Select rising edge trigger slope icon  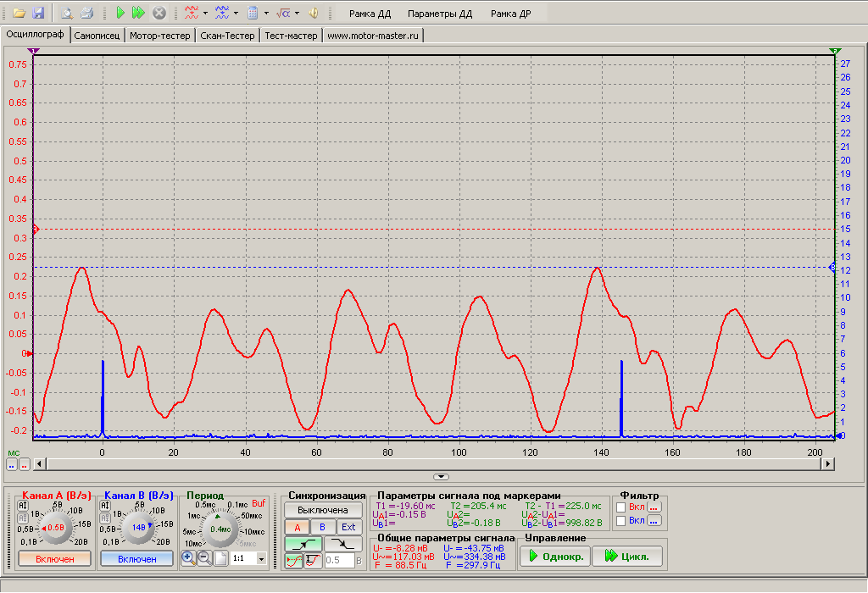303,545
